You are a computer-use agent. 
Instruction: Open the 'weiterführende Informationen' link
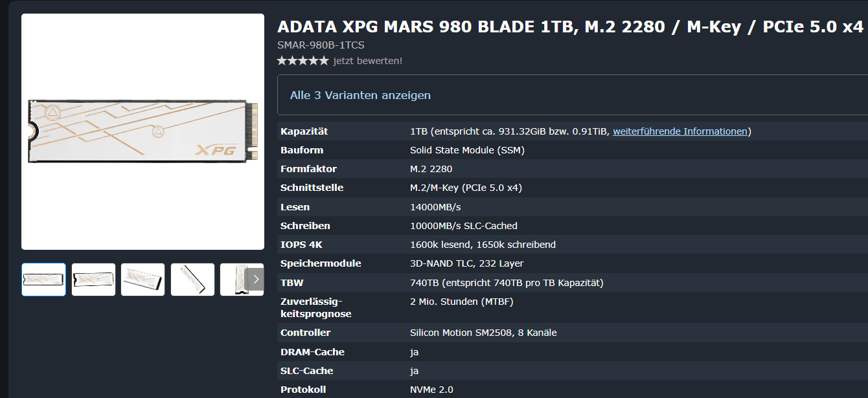tap(680, 131)
